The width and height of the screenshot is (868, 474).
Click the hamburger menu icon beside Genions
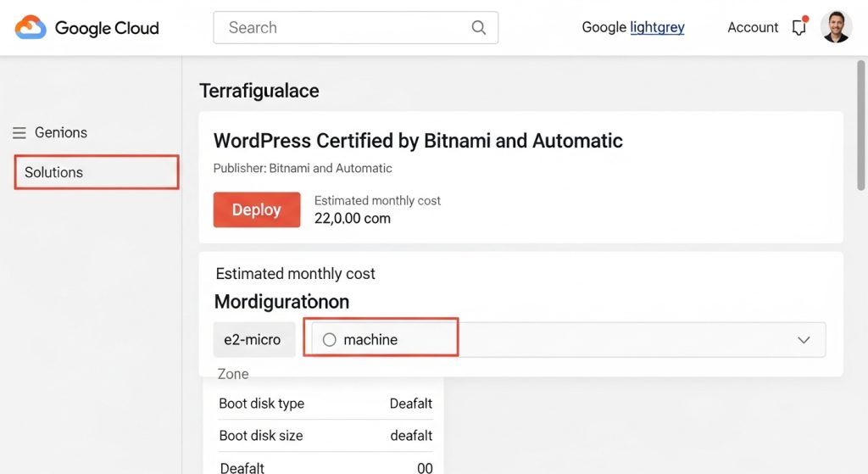(19, 133)
